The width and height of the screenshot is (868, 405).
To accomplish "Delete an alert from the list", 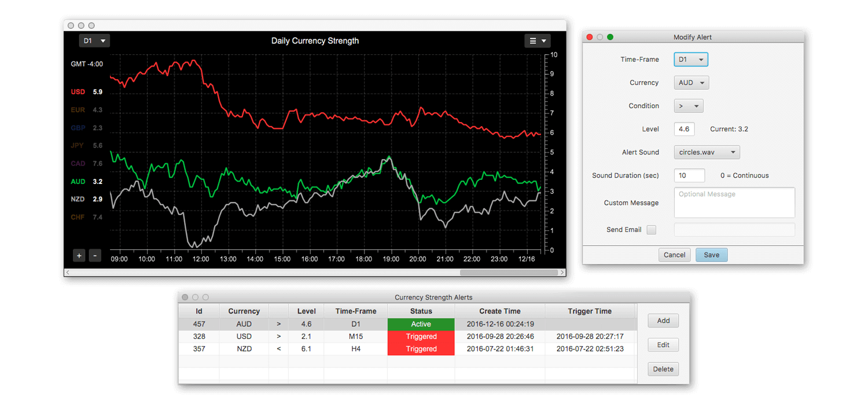I will 663,369.
